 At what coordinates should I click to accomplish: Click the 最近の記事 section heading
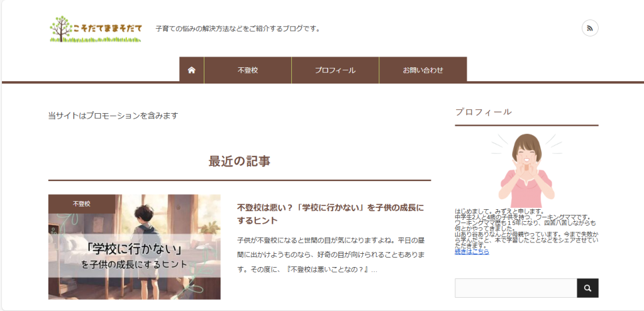[240, 161]
